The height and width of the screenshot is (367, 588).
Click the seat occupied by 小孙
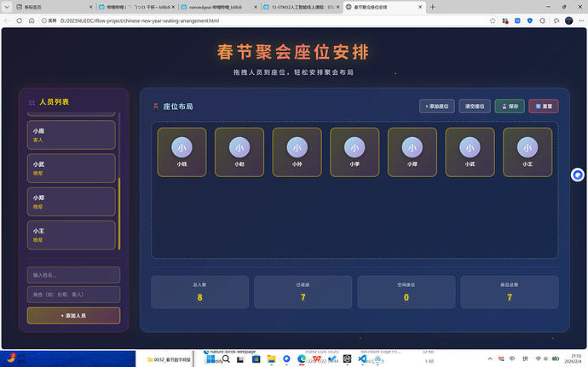click(x=297, y=152)
